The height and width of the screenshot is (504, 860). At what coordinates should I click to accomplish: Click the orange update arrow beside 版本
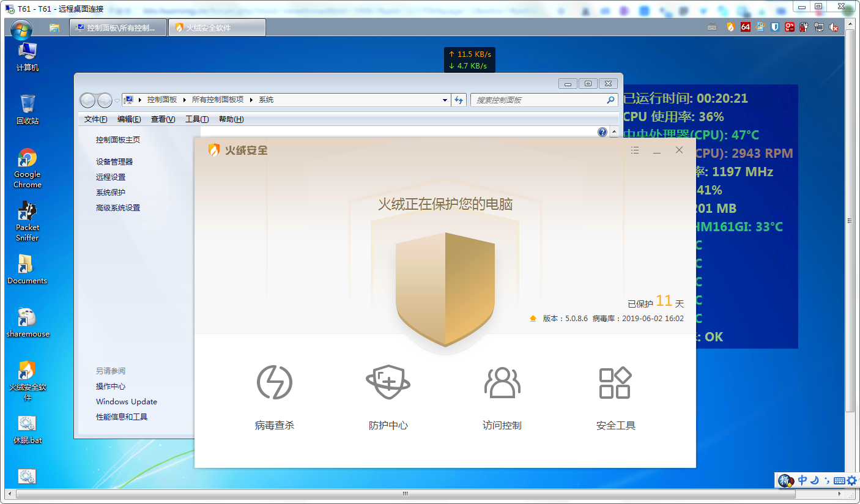[x=533, y=319]
